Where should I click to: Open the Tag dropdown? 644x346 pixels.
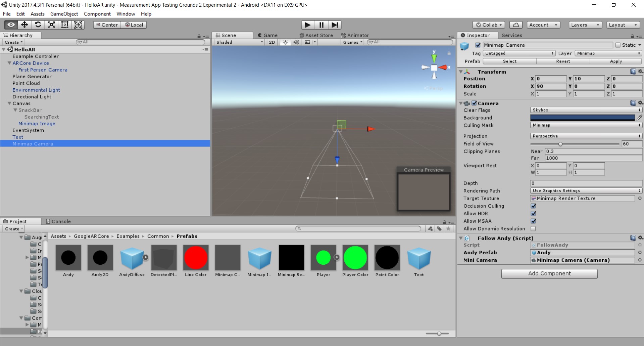click(x=519, y=53)
